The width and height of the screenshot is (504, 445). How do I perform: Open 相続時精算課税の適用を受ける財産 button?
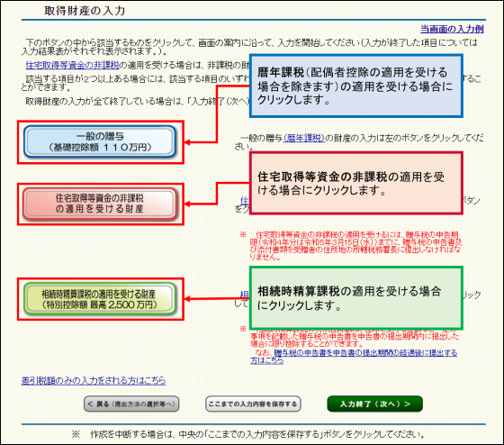pos(100,299)
